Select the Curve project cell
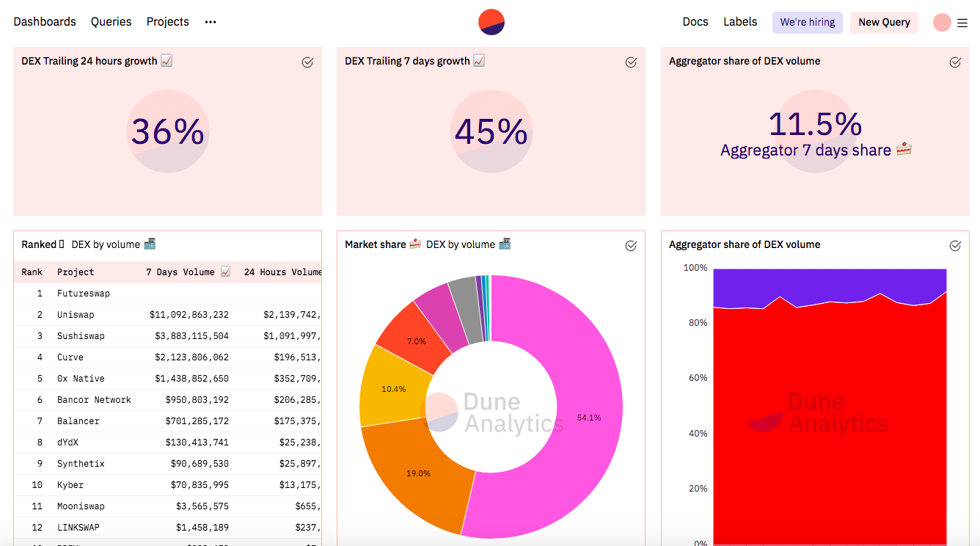 tap(70, 357)
